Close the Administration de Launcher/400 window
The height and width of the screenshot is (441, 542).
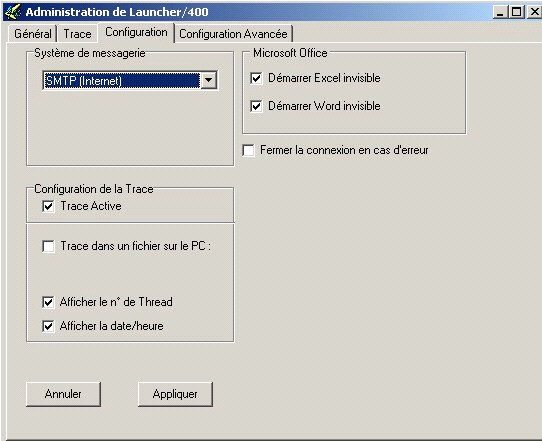[x=534, y=12]
